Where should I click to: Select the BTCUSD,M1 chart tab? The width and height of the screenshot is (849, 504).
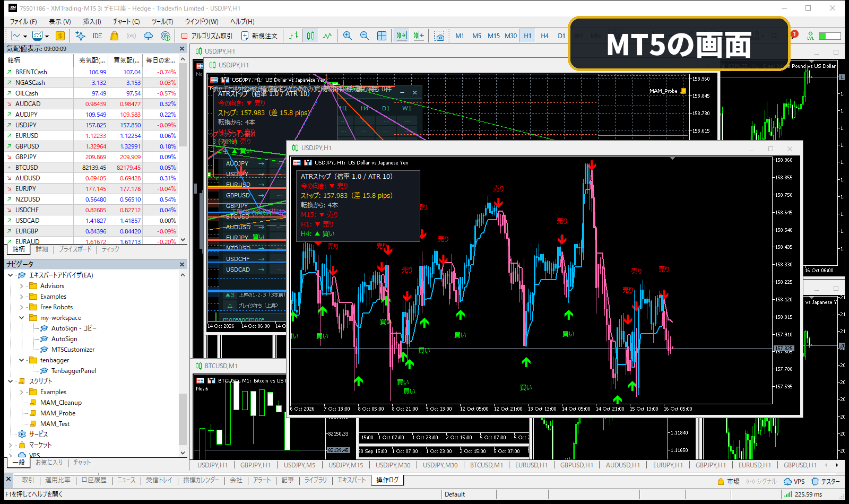(486, 465)
